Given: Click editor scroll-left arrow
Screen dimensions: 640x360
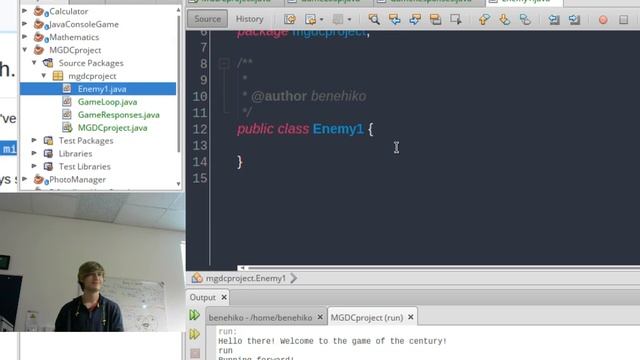Looking at the screenshot, I should coord(242,268).
